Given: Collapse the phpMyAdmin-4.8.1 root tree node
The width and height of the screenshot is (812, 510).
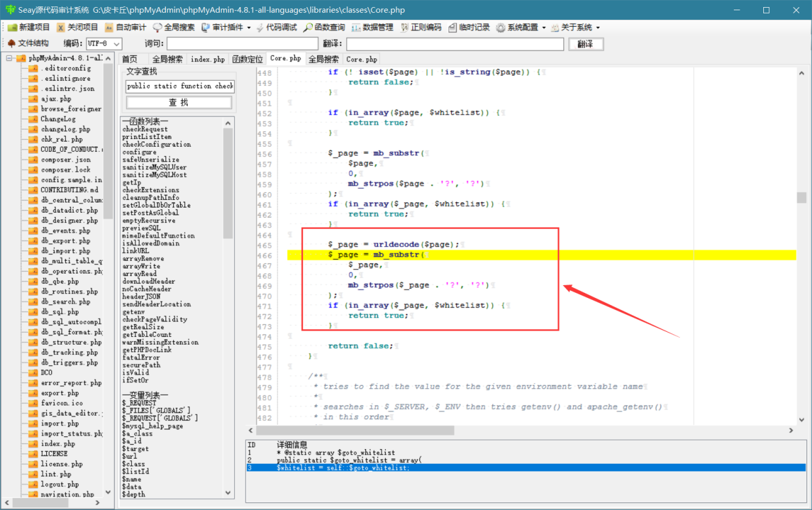Looking at the screenshot, I should 10,58.
